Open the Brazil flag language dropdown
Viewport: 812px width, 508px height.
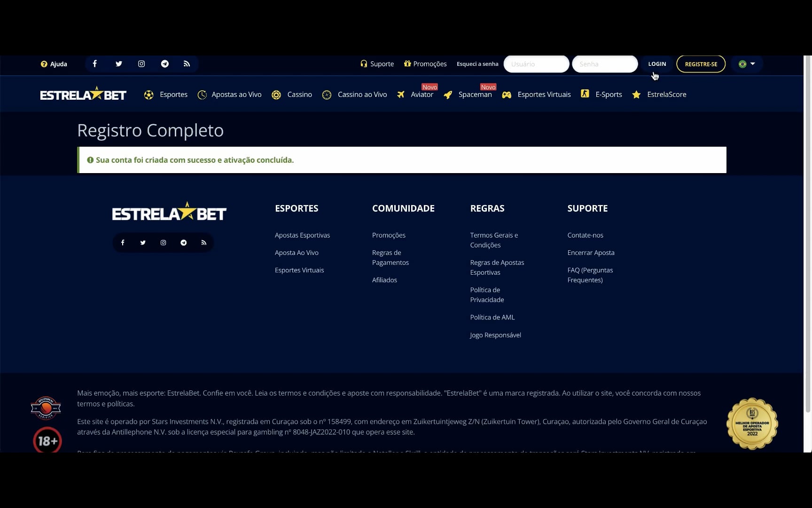(x=747, y=64)
